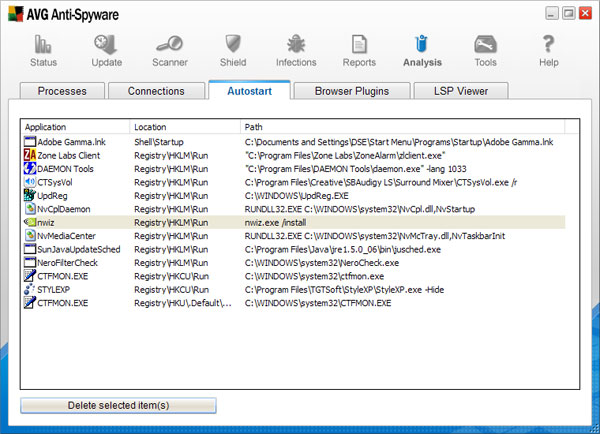The image size is (600, 434).
Task: Open the Infections bug icon
Action: click(296, 43)
